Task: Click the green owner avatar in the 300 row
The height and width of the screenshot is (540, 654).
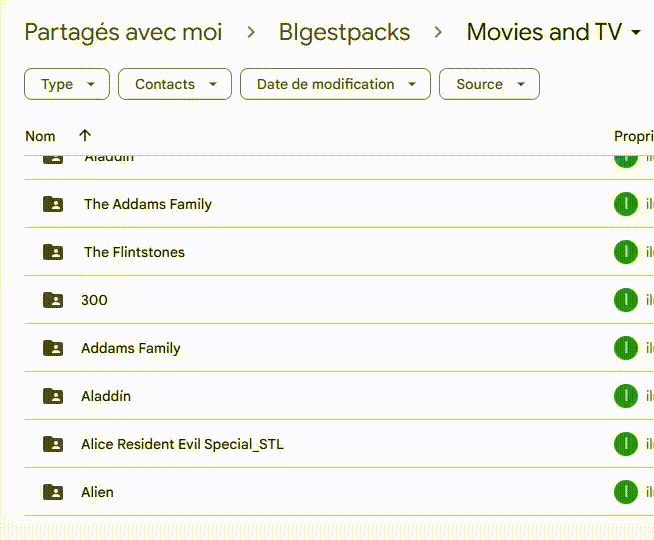Action: coord(625,300)
